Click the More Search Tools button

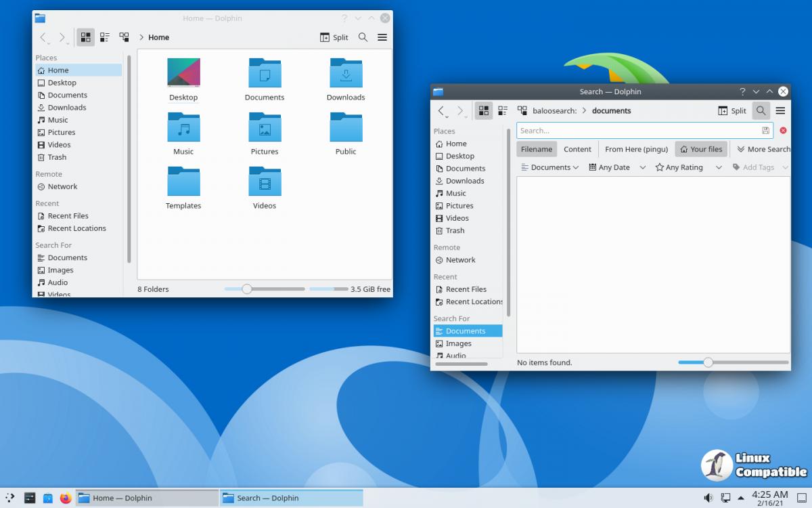click(x=763, y=149)
